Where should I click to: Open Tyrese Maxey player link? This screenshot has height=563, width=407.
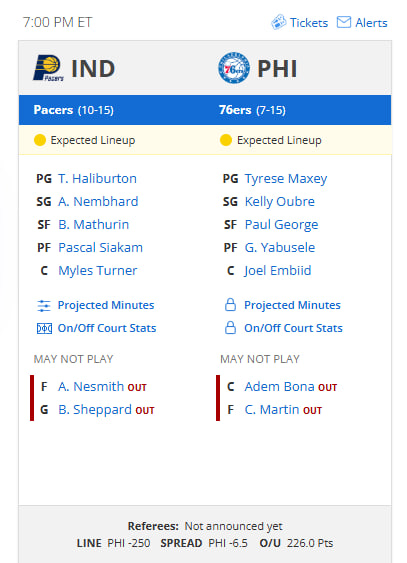coord(286,179)
